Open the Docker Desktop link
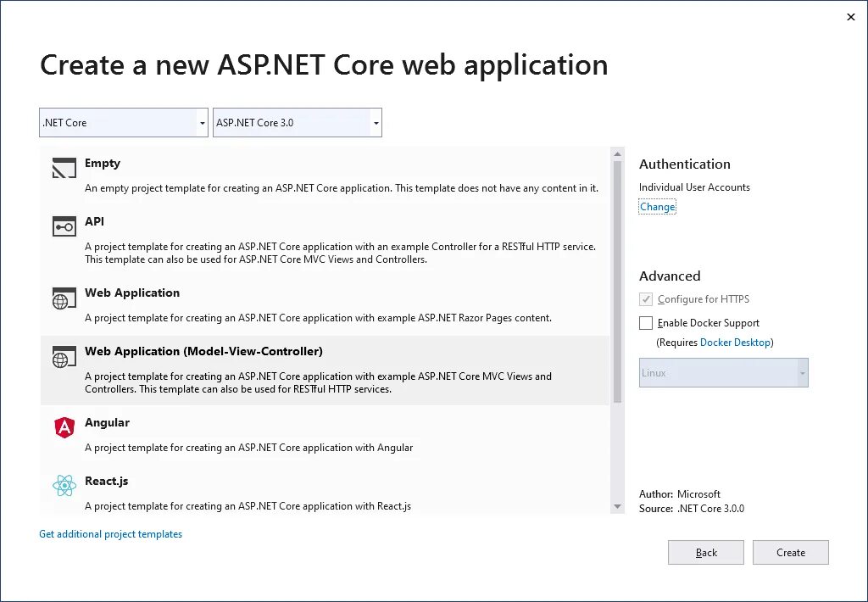 [735, 343]
